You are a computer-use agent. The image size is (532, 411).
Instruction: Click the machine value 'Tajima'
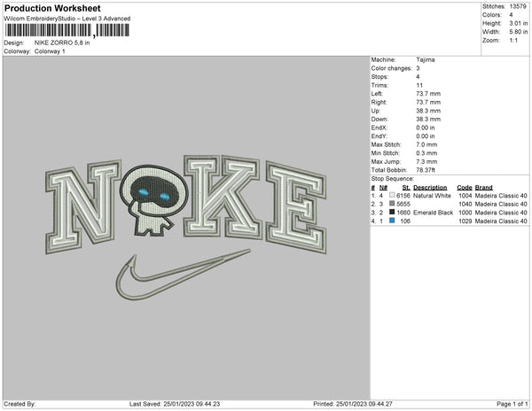425,59
